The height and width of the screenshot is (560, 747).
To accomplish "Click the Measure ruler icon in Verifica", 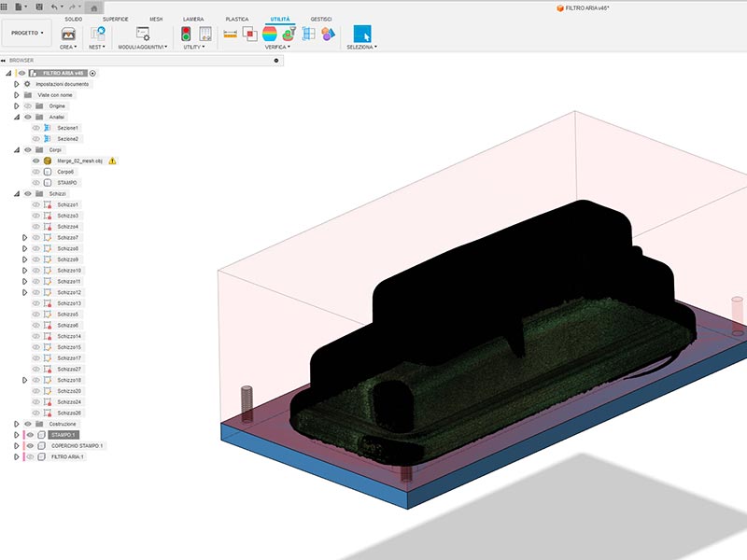I will [x=230, y=33].
